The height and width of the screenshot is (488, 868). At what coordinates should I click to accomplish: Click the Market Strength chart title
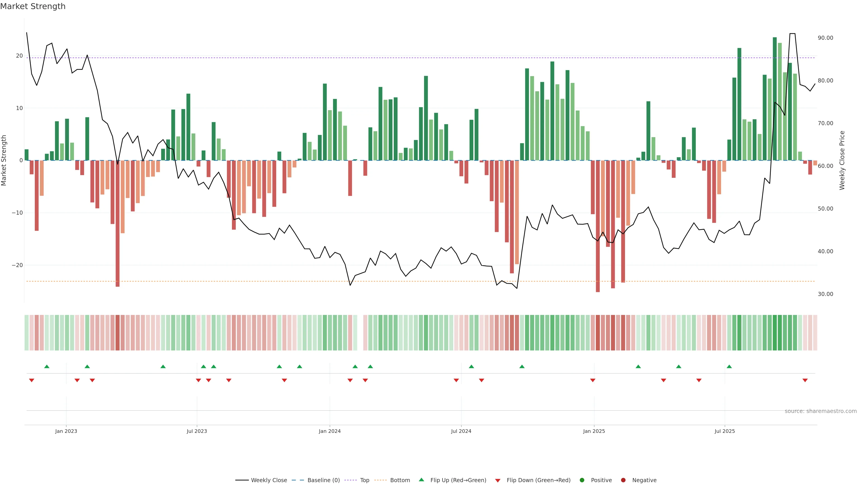click(33, 6)
